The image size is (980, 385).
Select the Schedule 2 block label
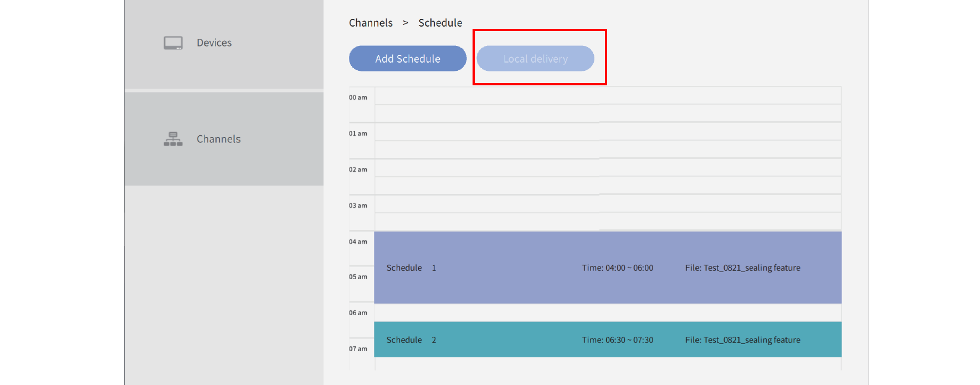411,340
